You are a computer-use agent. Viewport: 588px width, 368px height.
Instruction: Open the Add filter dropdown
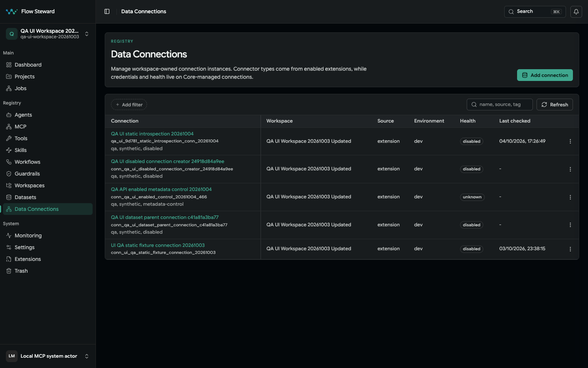click(129, 105)
